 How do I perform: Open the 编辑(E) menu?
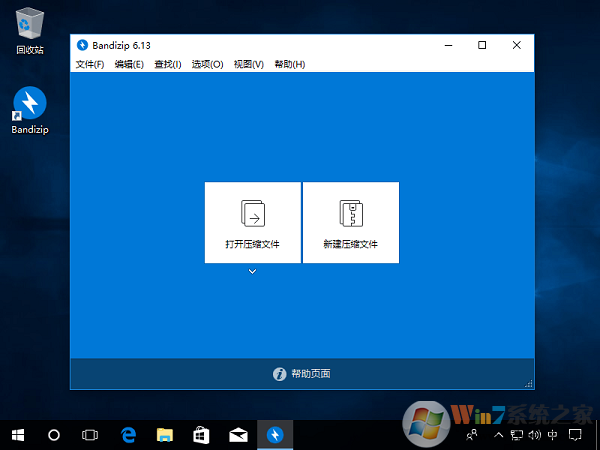pos(129,64)
